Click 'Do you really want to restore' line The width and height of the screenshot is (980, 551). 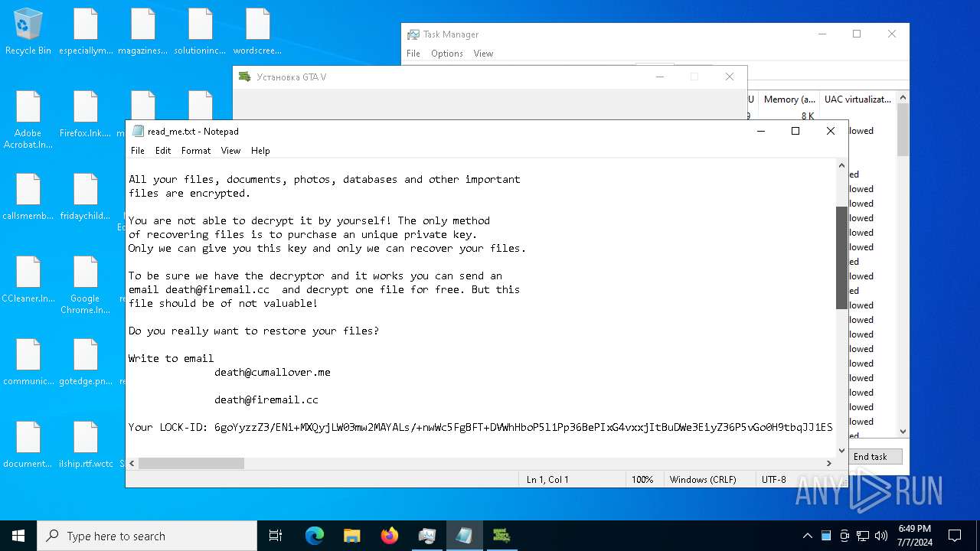pos(253,331)
